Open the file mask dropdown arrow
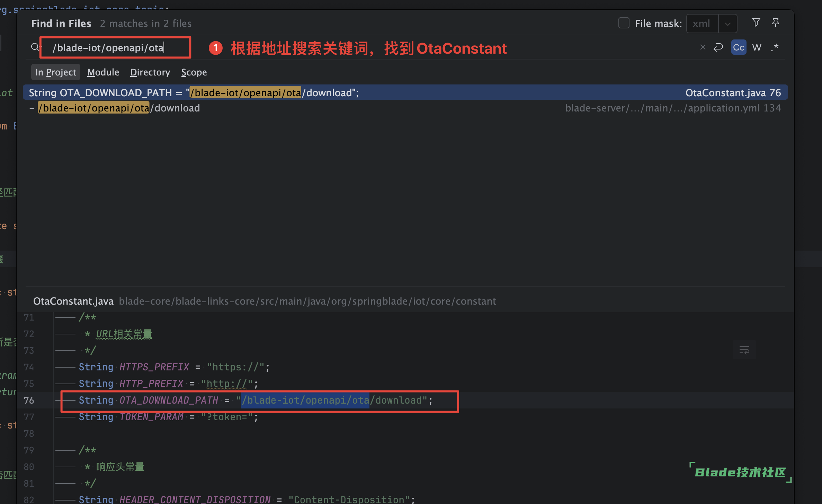The image size is (822, 504). tap(727, 24)
